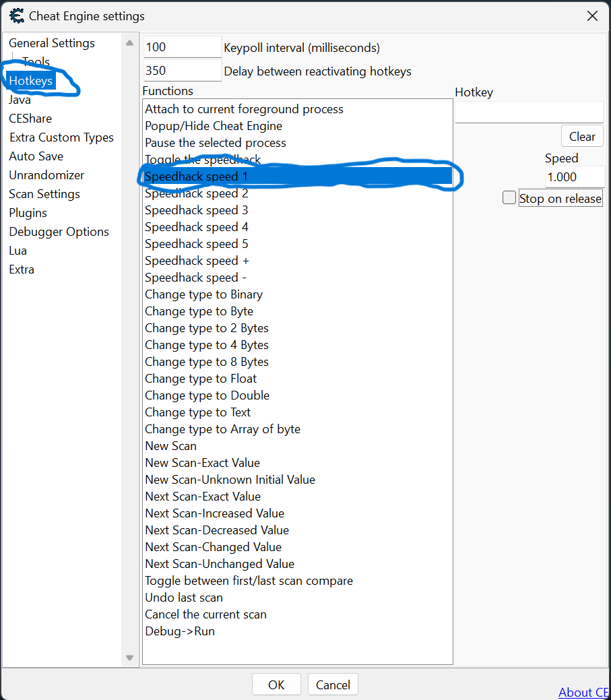611x700 pixels.
Task: Click the Speed value field
Action: 575,177
